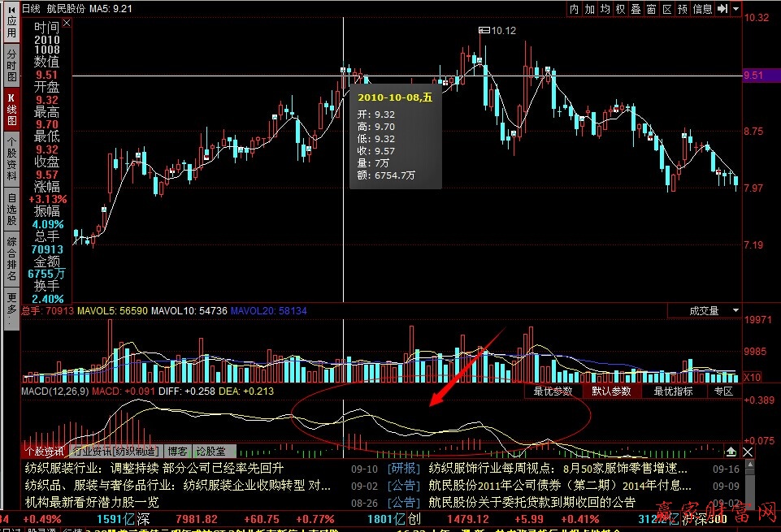Open the 信息 info panel
Image resolution: width=781 pixels, height=532 pixels.
coord(702,9)
